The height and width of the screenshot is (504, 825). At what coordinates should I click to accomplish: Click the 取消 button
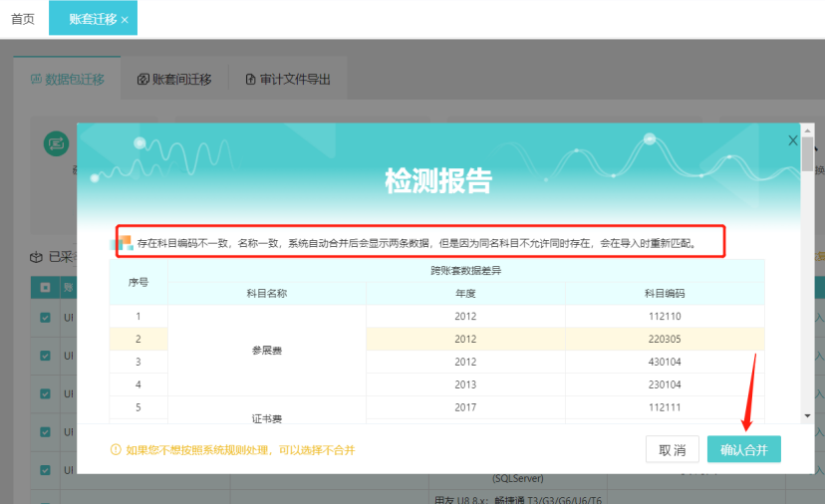(x=672, y=450)
